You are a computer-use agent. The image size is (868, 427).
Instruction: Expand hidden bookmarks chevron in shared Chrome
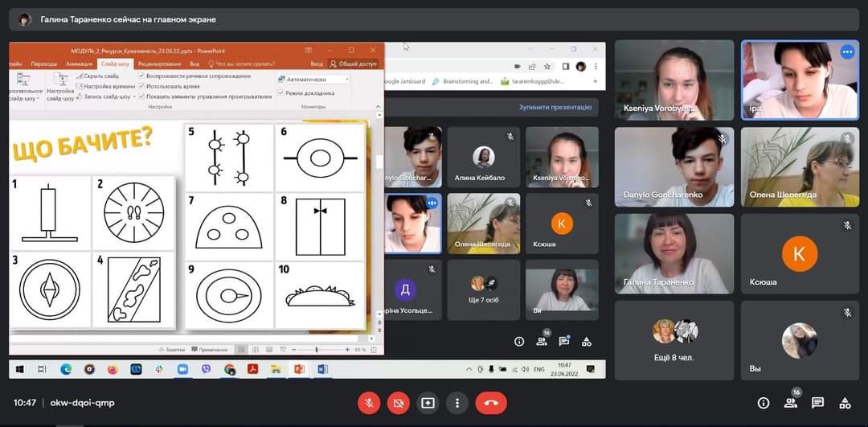pos(596,81)
